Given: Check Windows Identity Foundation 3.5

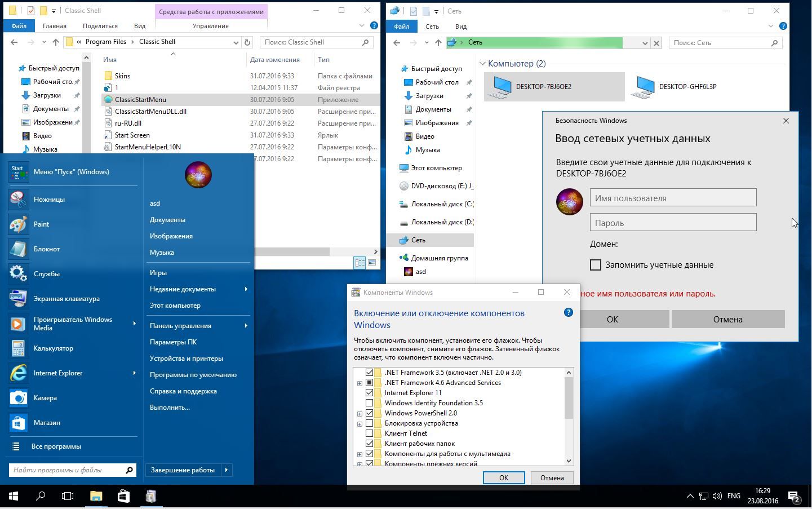Looking at the screenshot, I should (x=370, y=403).
